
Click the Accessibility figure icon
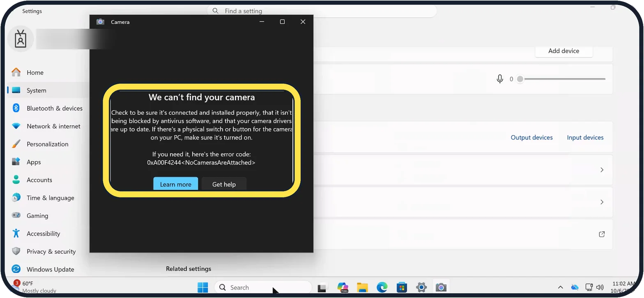click(x=16, y=233)
